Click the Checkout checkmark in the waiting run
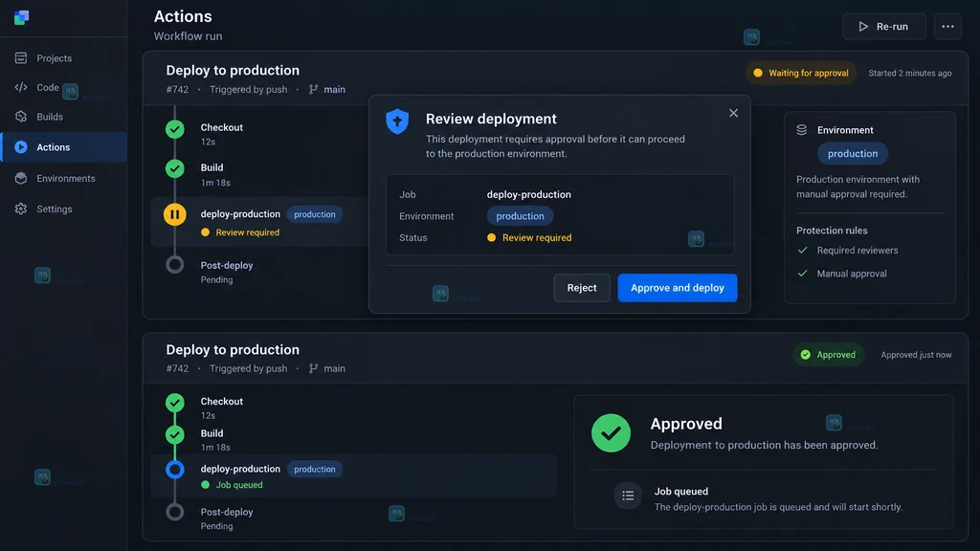The width and height of the screenshot is (980, 551). coord(175,129)
